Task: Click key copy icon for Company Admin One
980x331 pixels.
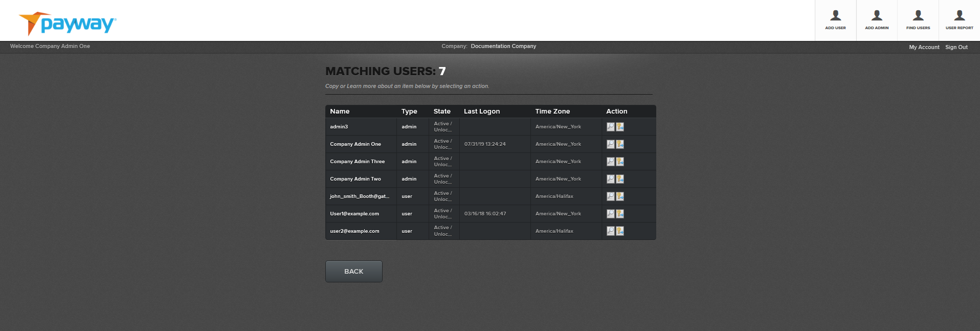Action: click(x=620, y=144)
